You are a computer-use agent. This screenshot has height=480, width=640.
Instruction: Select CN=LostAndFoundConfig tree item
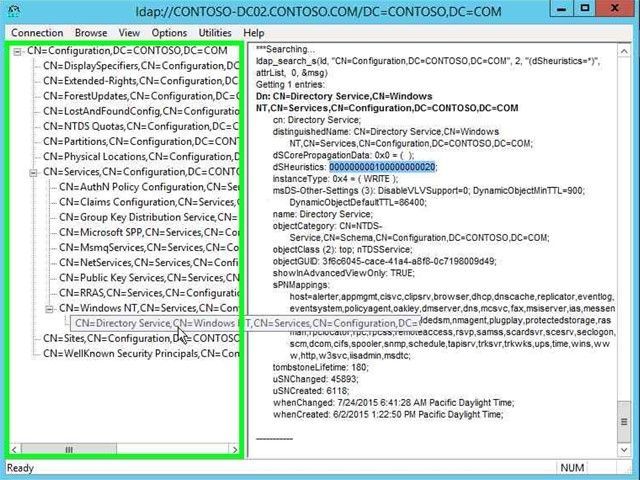(x=141, y=111)
